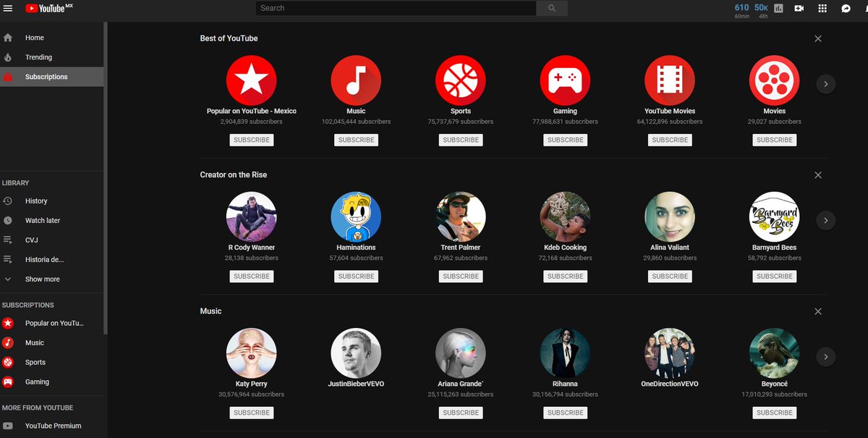Open Popular on YouTube - Mexico channel icon
The width and height of the screenshot is (868, 438).
coord(252,80)
